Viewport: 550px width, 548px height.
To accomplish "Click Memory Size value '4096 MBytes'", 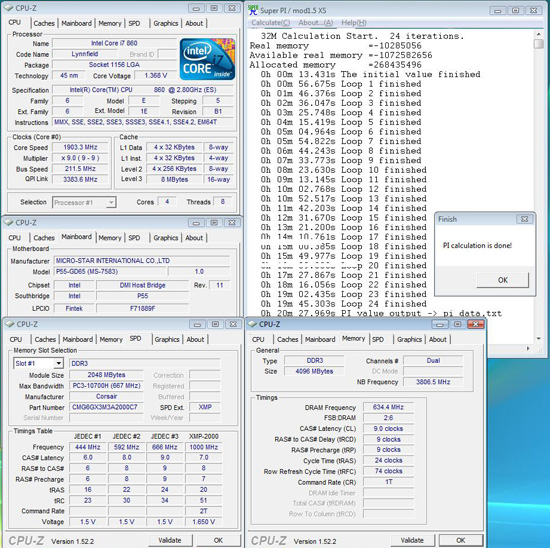I will [x=314, y=371].
